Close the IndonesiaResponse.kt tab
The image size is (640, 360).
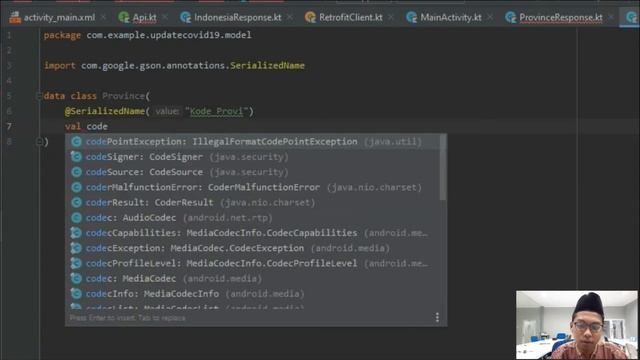[289, 18]
